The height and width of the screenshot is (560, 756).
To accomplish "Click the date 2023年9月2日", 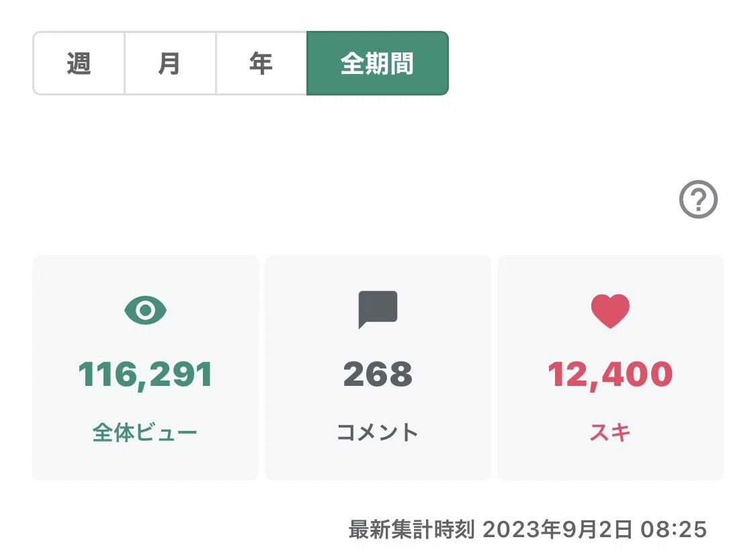I will pyautogui.click(x=557, y=530).
